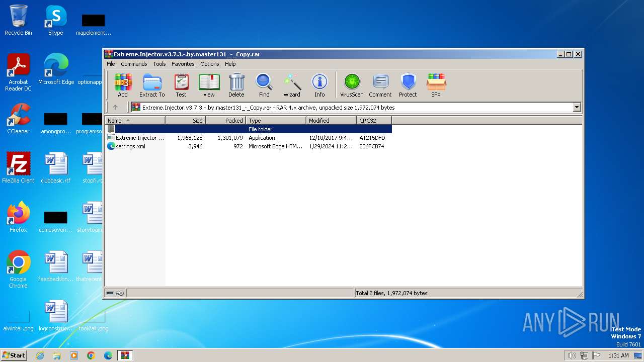Open the Comment tool icon

[x=380, y=85]
